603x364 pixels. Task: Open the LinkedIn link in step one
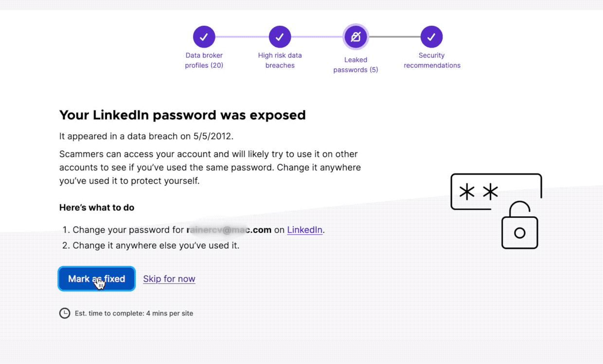(304, 230)
